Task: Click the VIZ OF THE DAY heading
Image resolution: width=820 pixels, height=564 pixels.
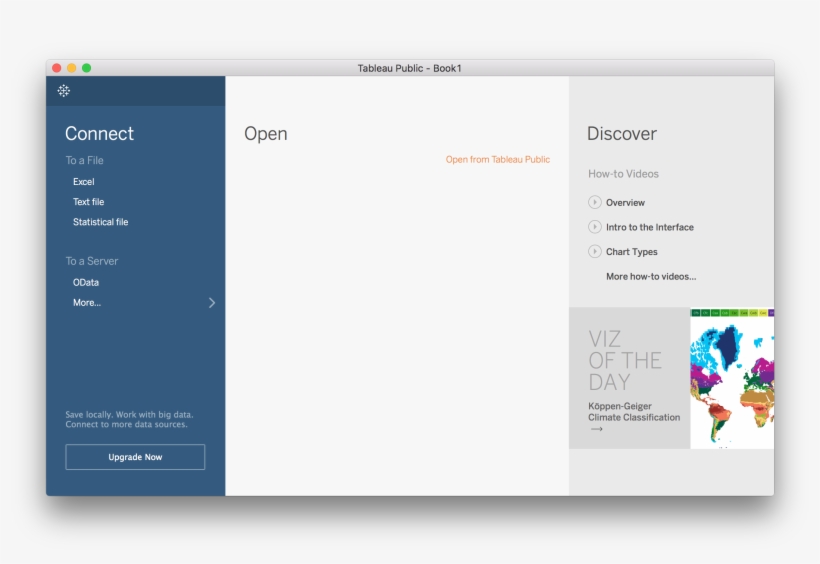Action: click(625, 360)
